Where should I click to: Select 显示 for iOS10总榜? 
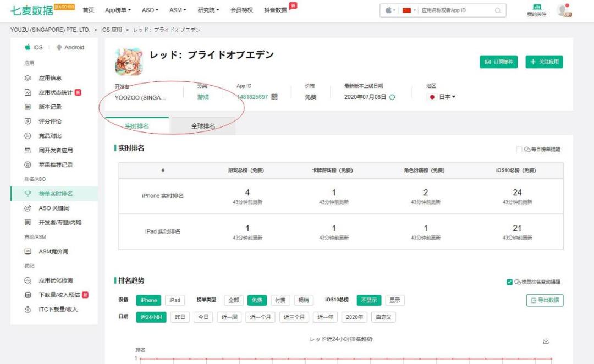(395, 300)
